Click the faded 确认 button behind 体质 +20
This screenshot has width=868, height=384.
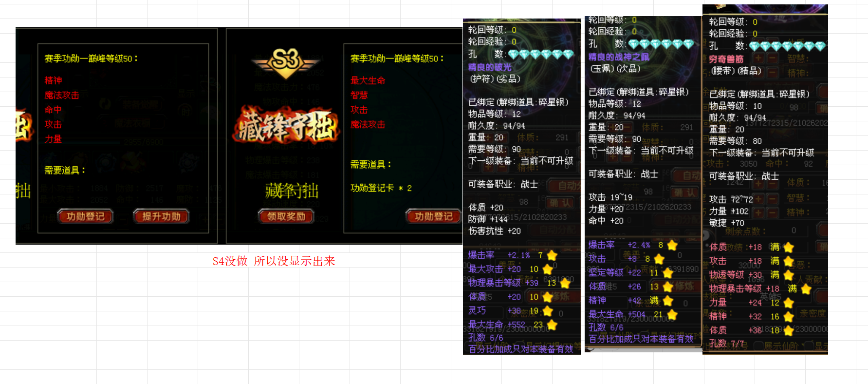[x=561, y=203]
